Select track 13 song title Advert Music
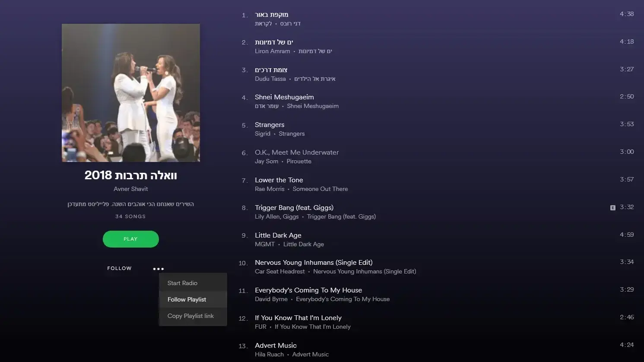The width and height of the screenshot is (644, 362). [276, 346]
